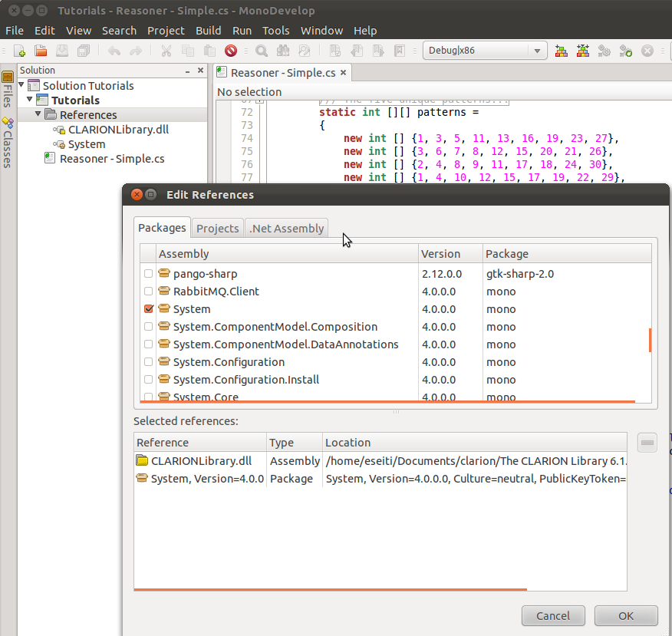Click the Open File folder icon
The height and width of the screenshot is (636, 672).
pos(41,51)
